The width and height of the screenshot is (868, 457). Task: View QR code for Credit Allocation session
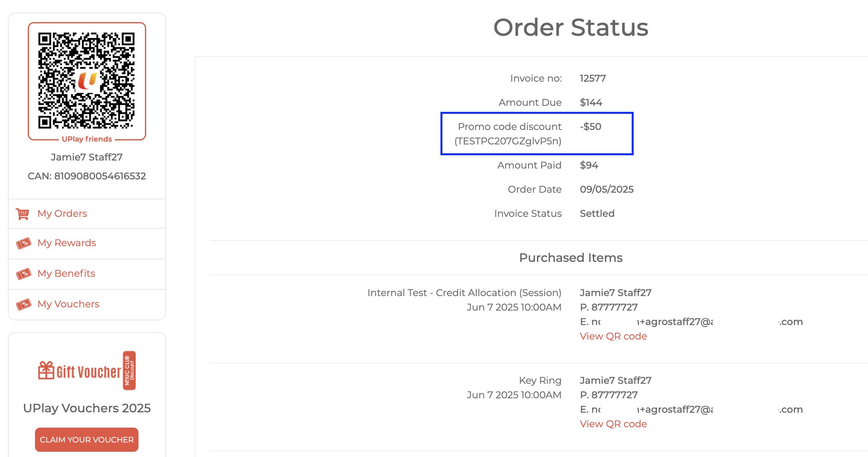(613, 336)
